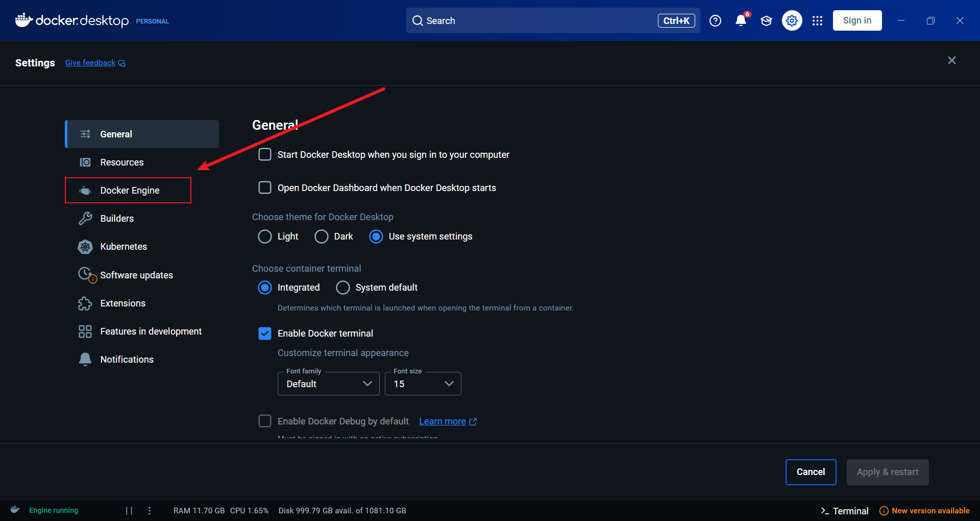Open Features in development section
The image size is (980, 521).
pyautogui.click(x=142, y=331)
